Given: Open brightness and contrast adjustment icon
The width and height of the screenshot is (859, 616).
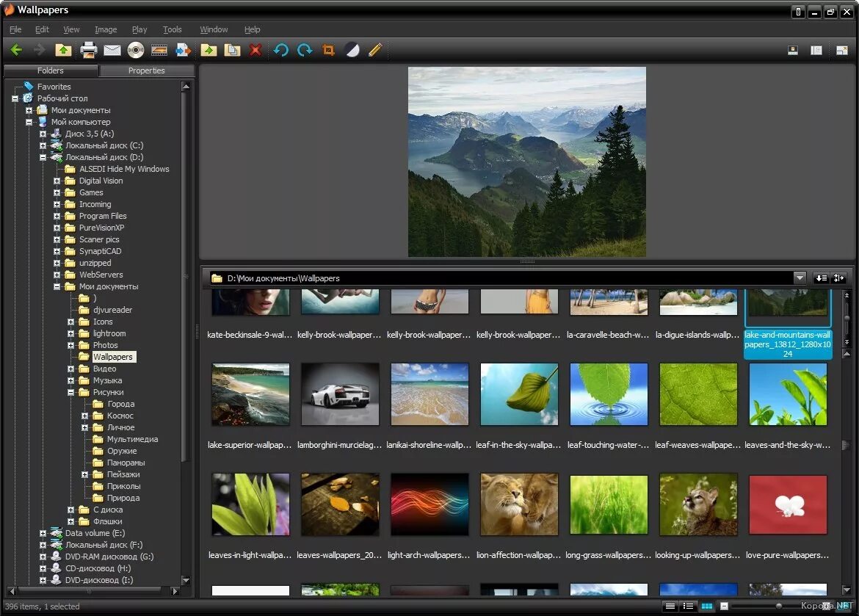Looking at the screenshot, I should 352,51.
